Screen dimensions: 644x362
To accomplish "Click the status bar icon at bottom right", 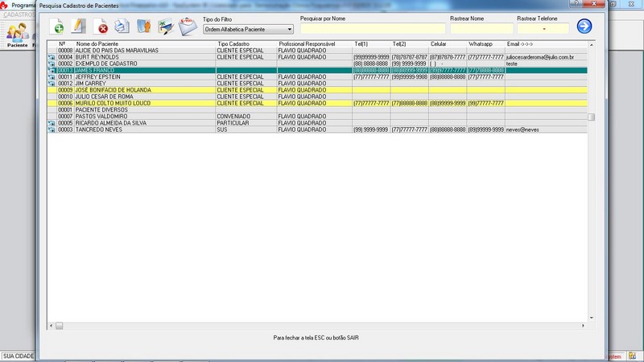I will (632, 356).
